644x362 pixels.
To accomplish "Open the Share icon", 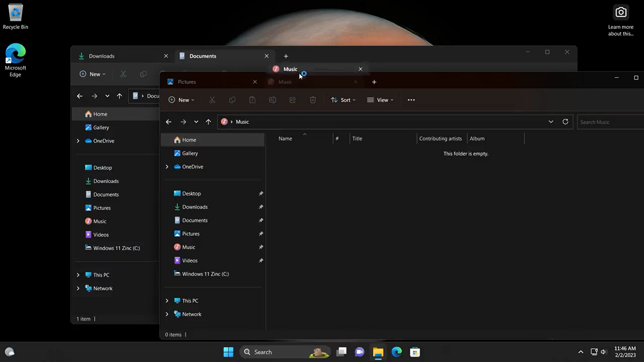I will (293, 99).
